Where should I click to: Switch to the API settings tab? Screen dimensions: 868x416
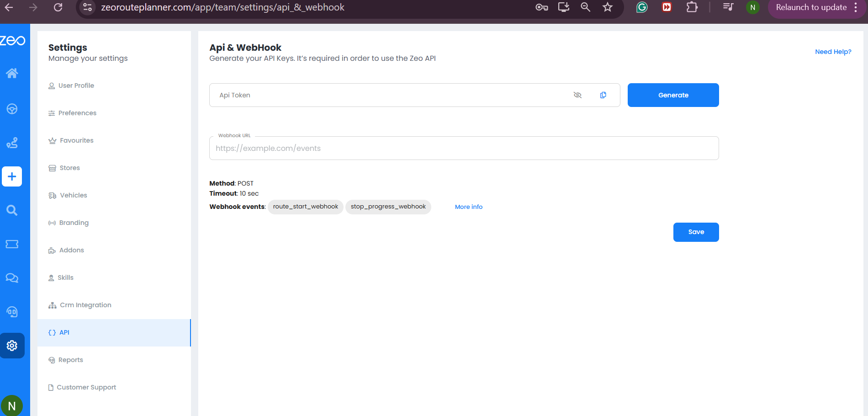coord(64,332)
